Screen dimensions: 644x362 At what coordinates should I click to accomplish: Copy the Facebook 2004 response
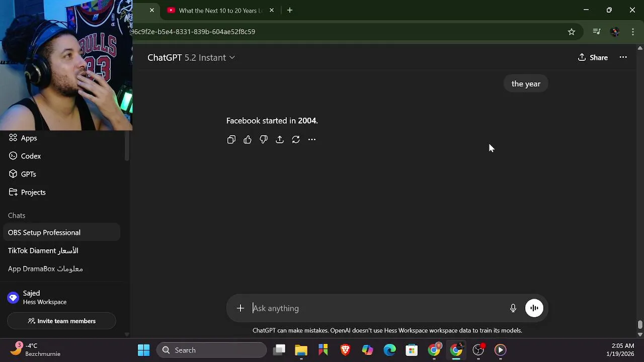pos(231,140)
